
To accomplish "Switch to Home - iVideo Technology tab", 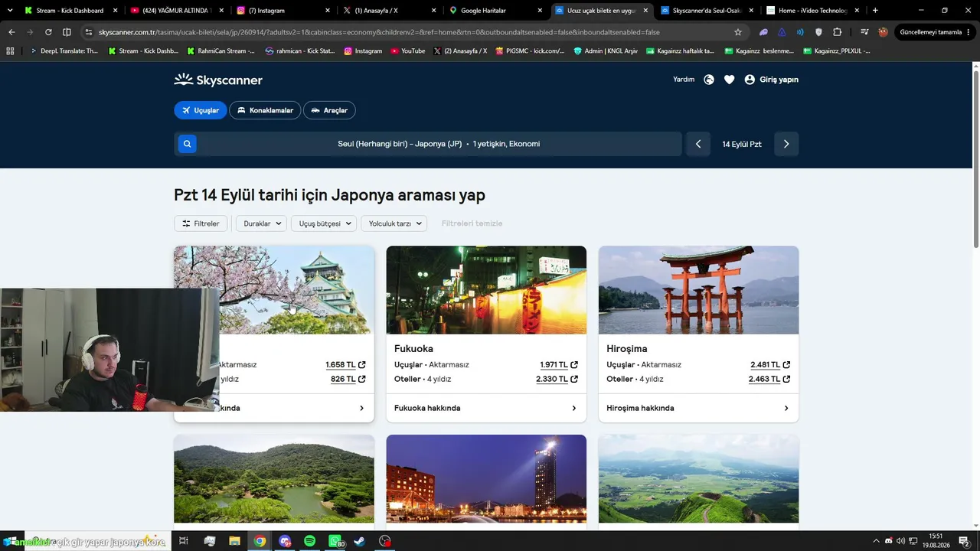I will click(814, 11).
